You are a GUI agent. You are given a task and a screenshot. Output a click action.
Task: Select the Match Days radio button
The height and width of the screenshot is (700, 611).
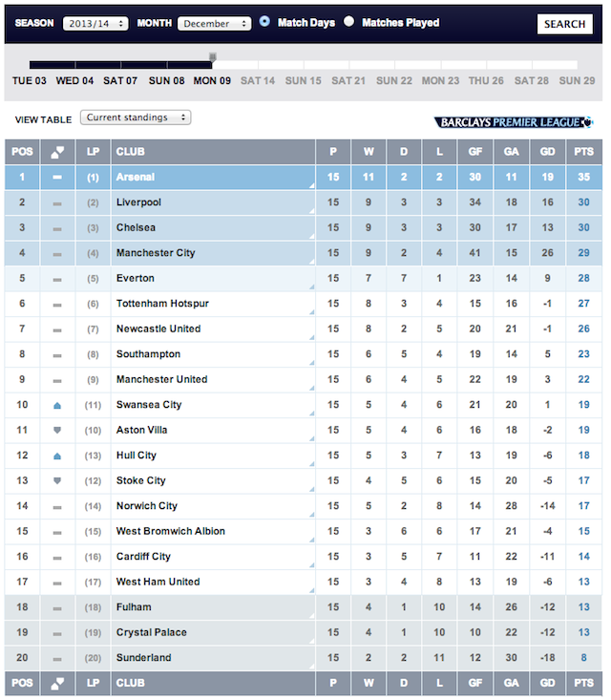coord(264,21)
